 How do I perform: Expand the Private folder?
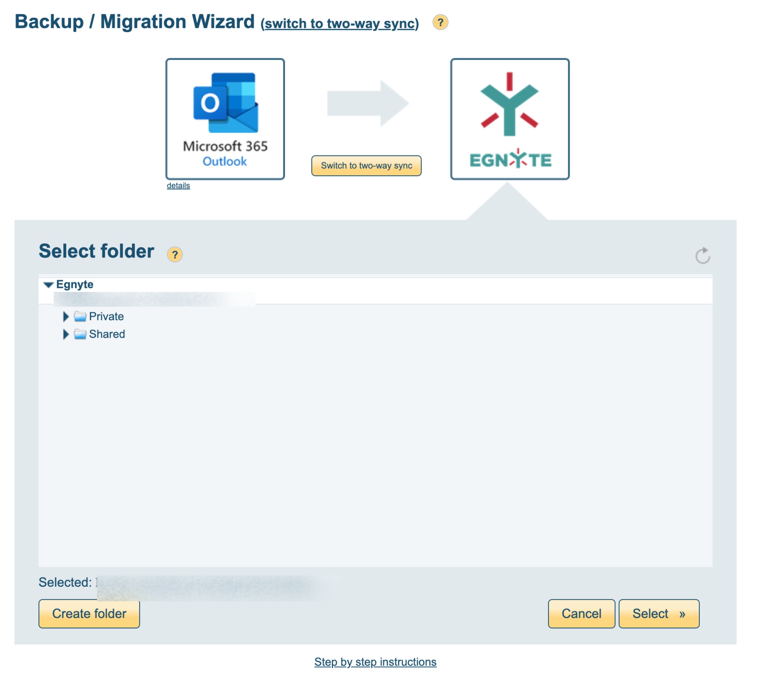point(66,317)
